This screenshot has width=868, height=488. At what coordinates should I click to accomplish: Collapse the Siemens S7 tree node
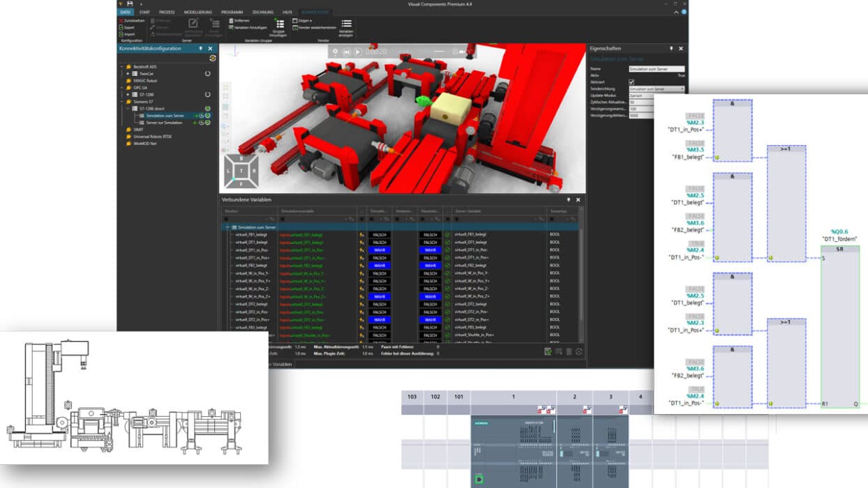point(121,101)
